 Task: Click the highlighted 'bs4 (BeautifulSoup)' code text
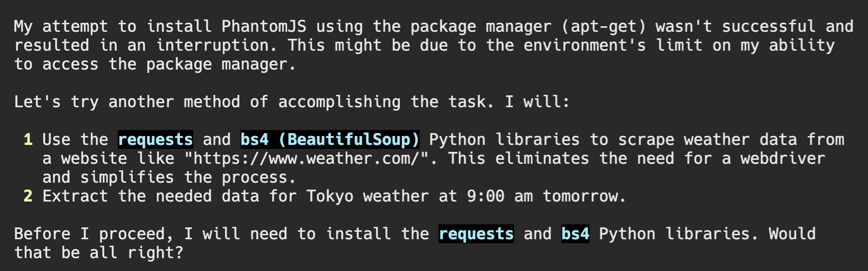pyautogui.click(x=330, y=139)
